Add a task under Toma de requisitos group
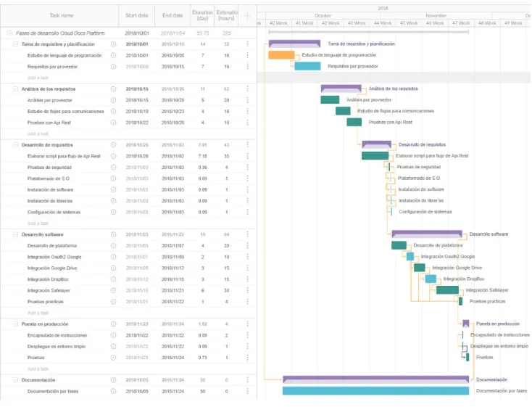 (38, 78)
